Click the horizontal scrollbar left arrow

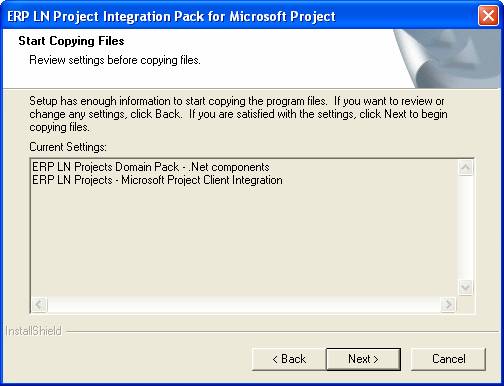(39, 304)
